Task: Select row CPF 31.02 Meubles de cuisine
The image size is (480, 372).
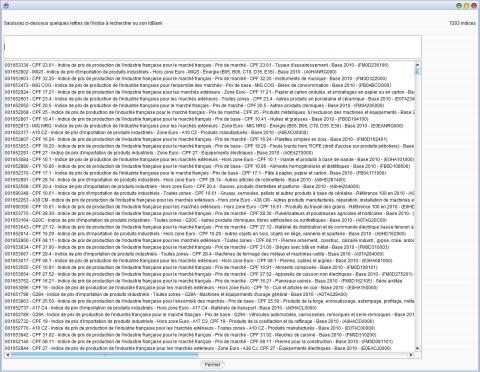Action: pyautogui.click(x=209, y=335)
